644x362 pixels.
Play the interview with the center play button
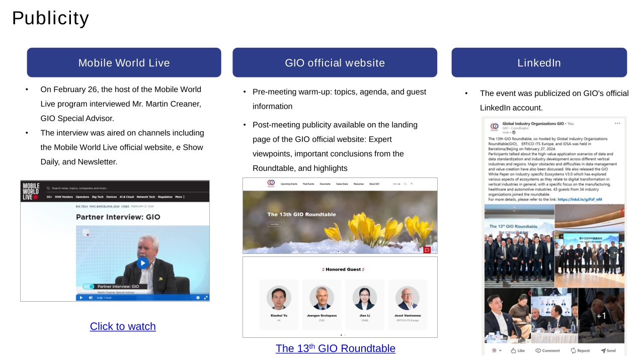tap(143, 263)
